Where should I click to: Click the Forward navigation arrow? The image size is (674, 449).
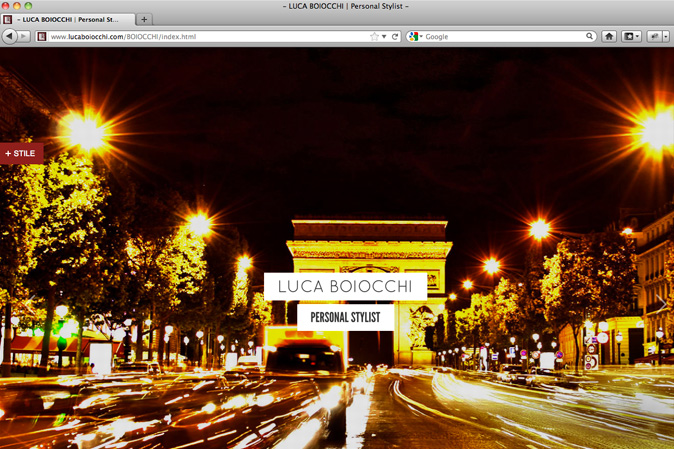(x=24, y=36)
